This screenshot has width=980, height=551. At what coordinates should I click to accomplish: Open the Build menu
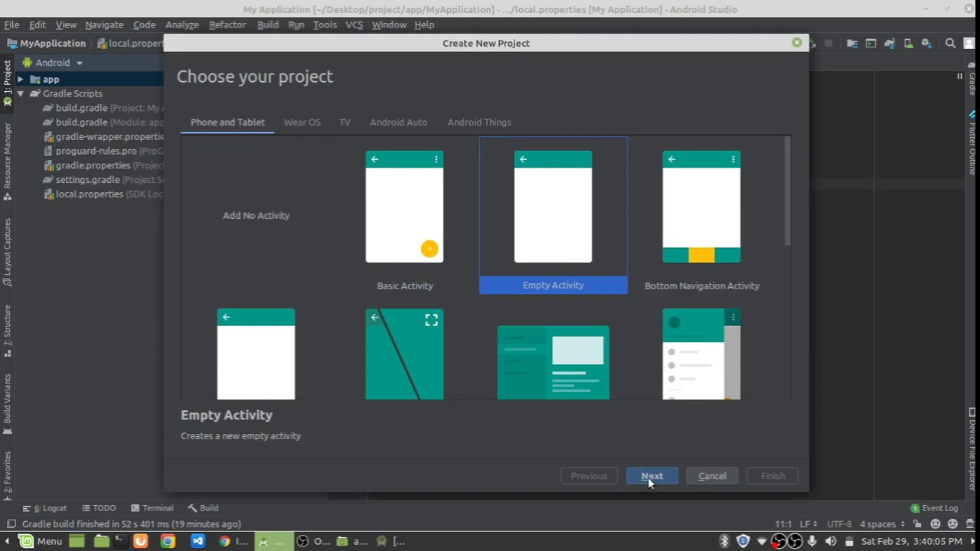[268, 24]
